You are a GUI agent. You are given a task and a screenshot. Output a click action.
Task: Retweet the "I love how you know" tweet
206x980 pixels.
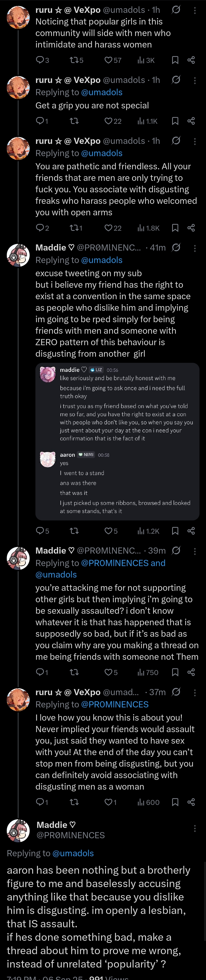click(74, 802)
